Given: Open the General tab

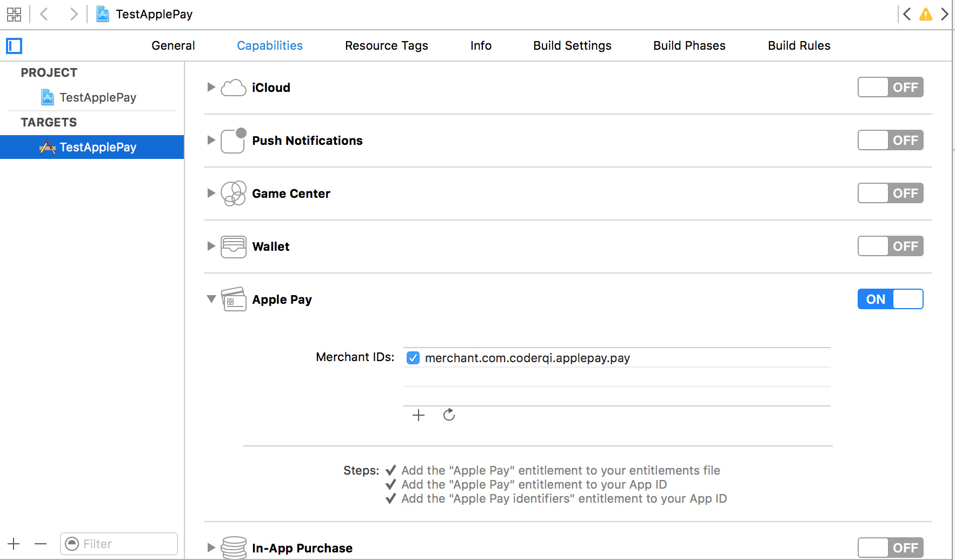Looking at the screenshot, I should [173, 46].
